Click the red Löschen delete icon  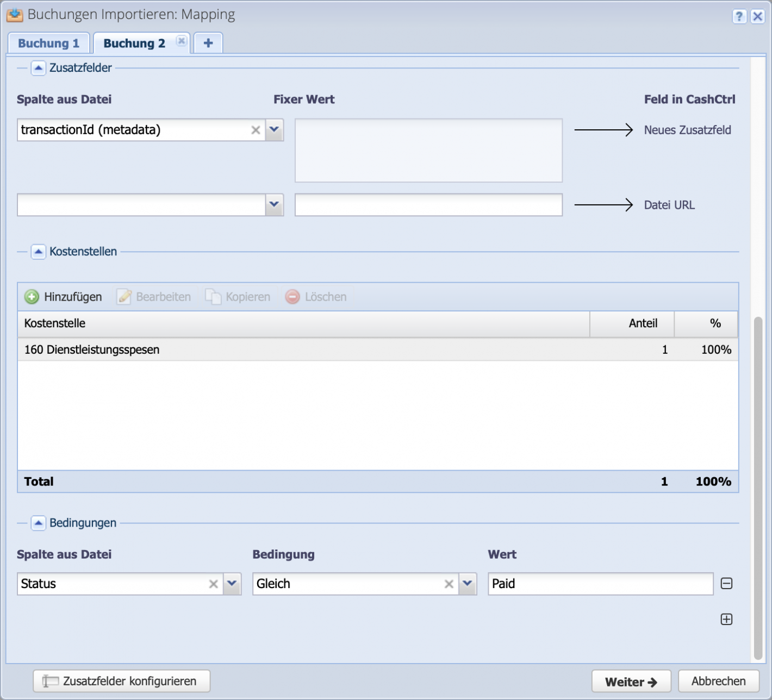click(x=292, y=297)
